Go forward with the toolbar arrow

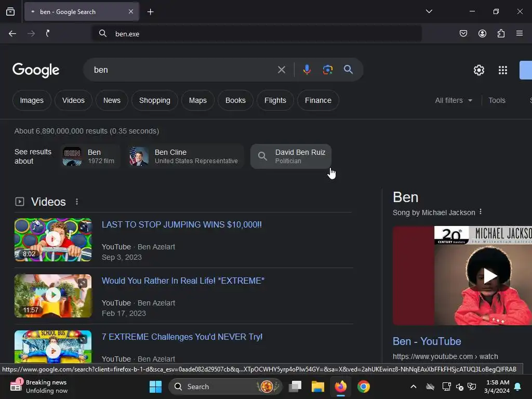pyautogui.click(x=31, y=34)
